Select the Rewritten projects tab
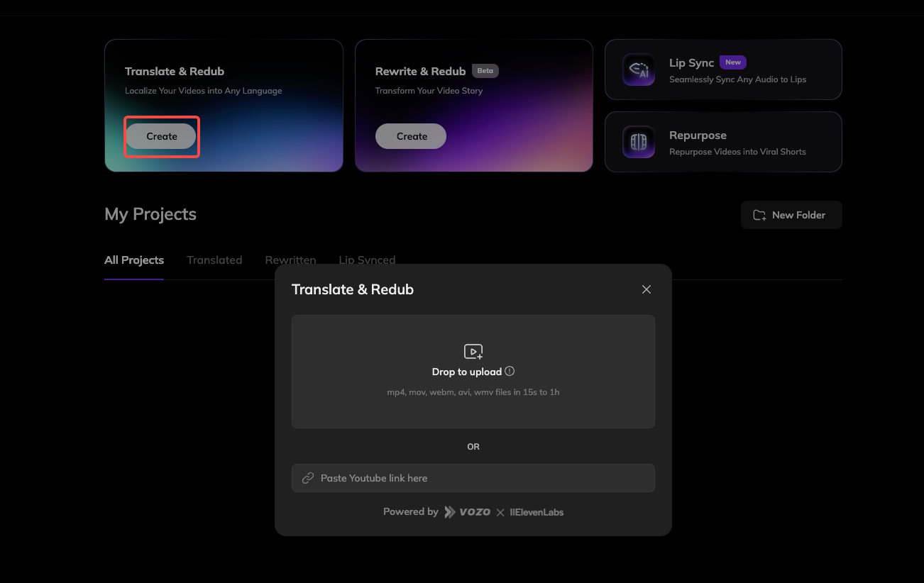 (290, 260)
